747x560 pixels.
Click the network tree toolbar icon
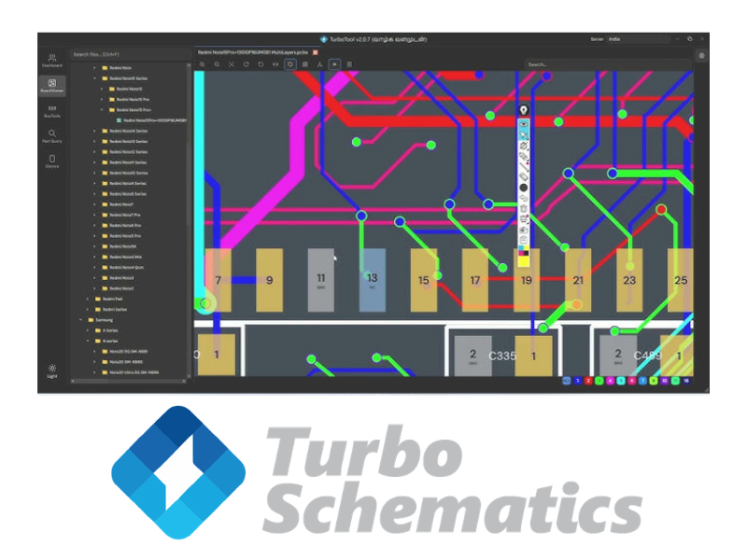[320, 64]
